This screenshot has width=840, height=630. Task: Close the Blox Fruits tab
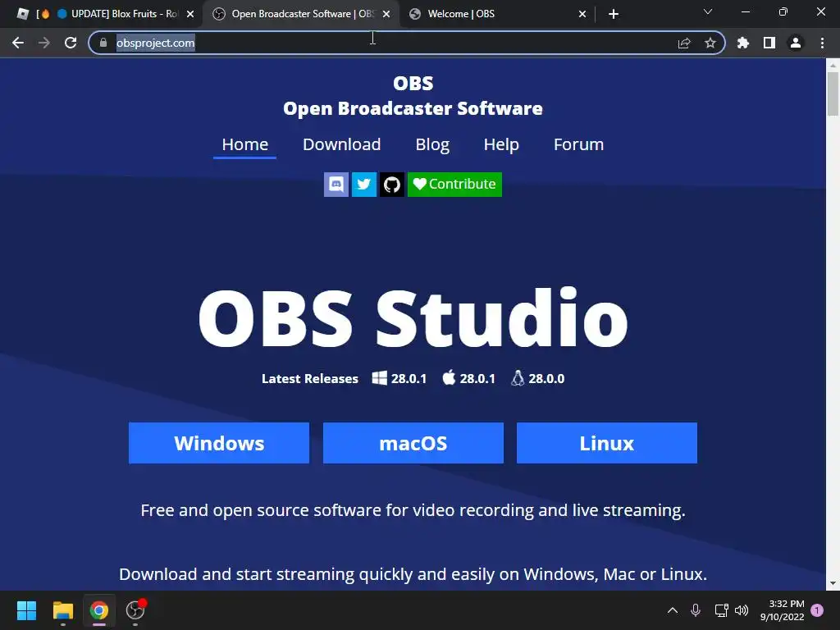190,14
